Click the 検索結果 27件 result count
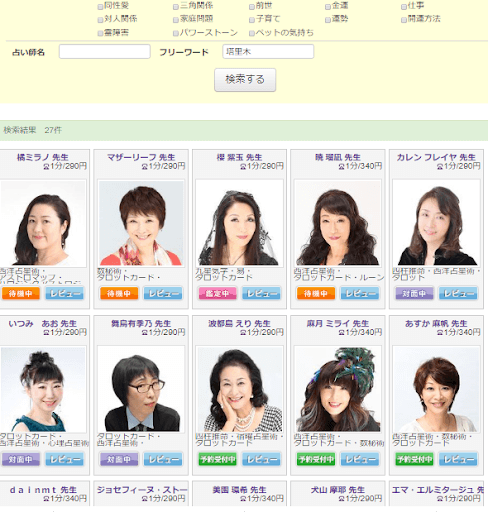The image size is (488, 512). 33,130
